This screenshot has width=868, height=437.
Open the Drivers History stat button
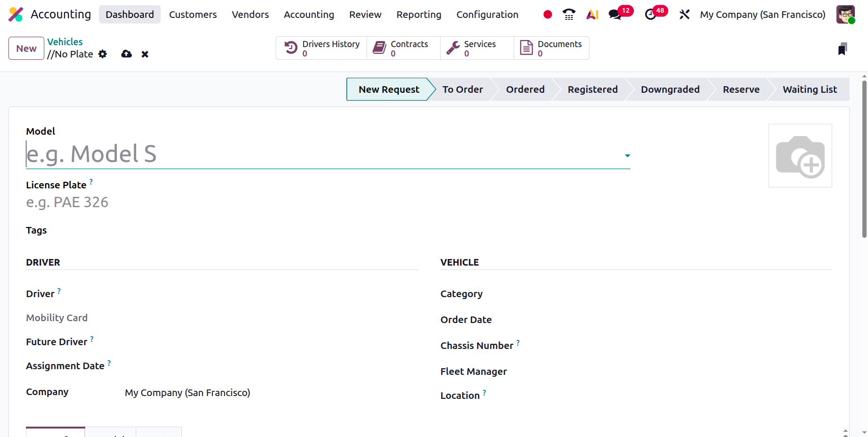[x=322, y=48]
